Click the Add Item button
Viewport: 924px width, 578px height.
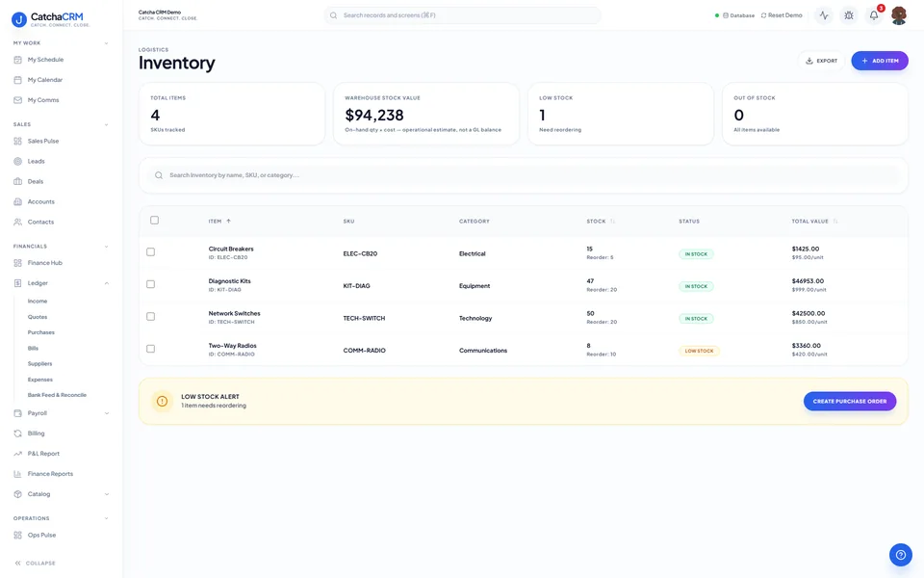click(879, 61)
